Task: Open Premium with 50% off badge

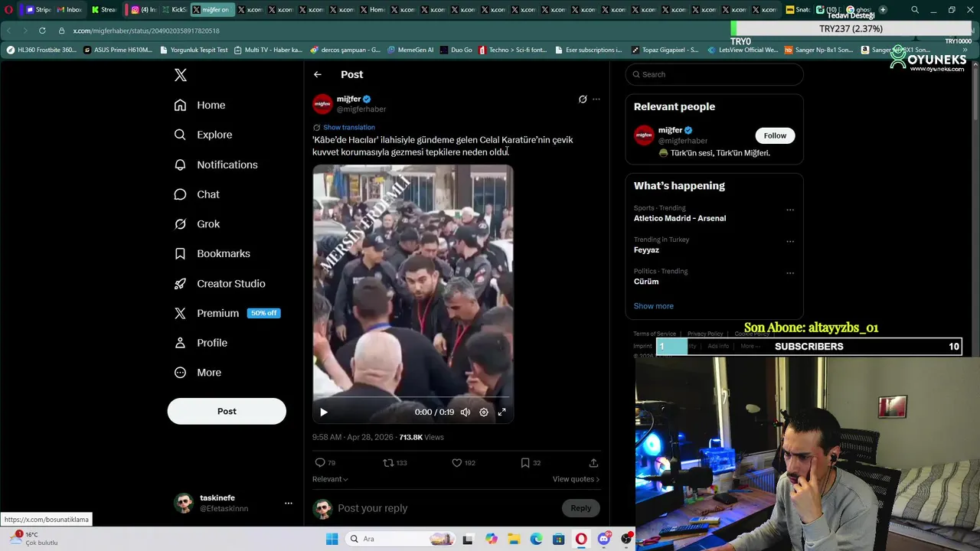Action: coord(227,313)
